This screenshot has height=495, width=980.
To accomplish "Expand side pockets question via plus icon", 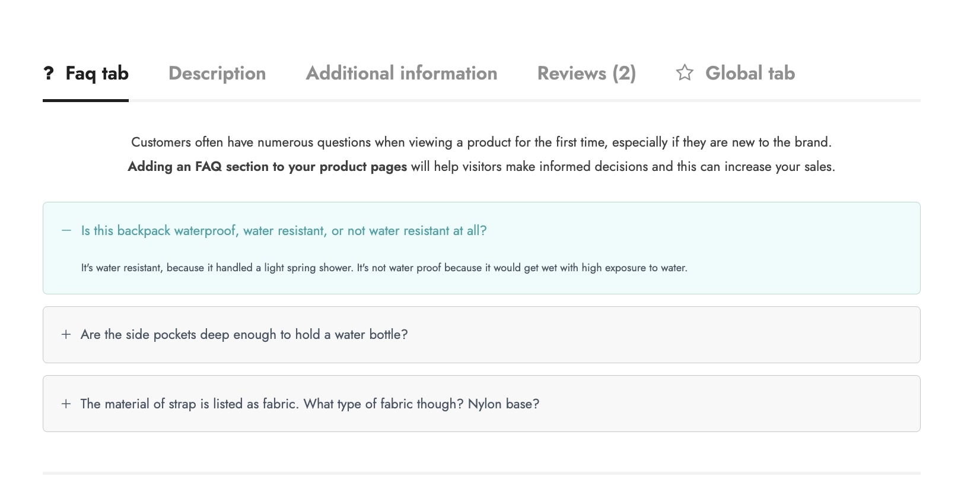I will [x=66, y=335].
